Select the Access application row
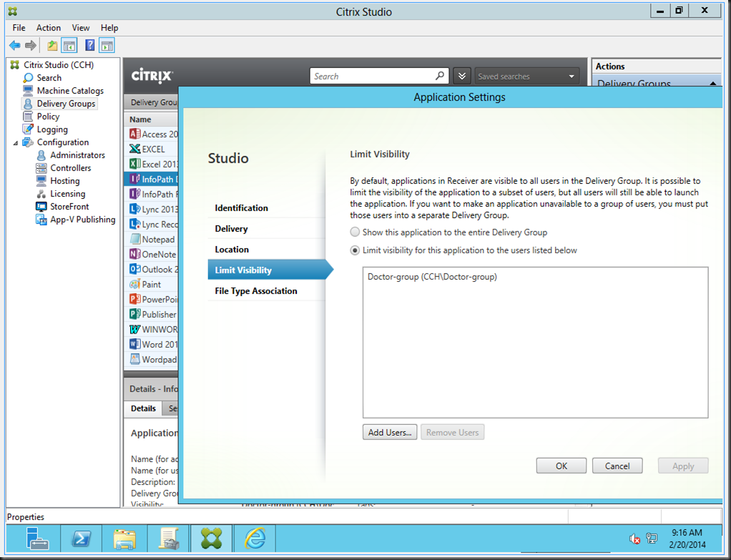 151,134
